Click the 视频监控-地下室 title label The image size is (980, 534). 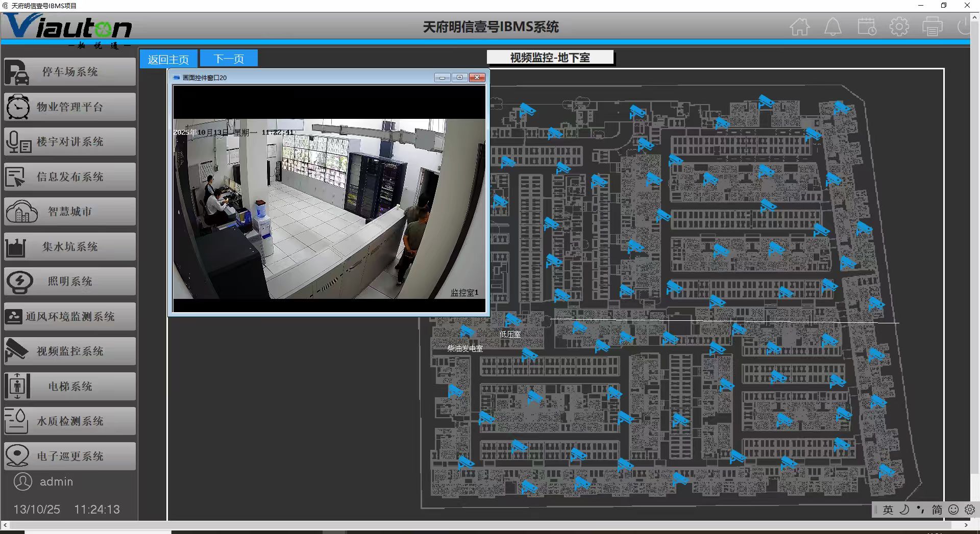click(x=550, y=58)
